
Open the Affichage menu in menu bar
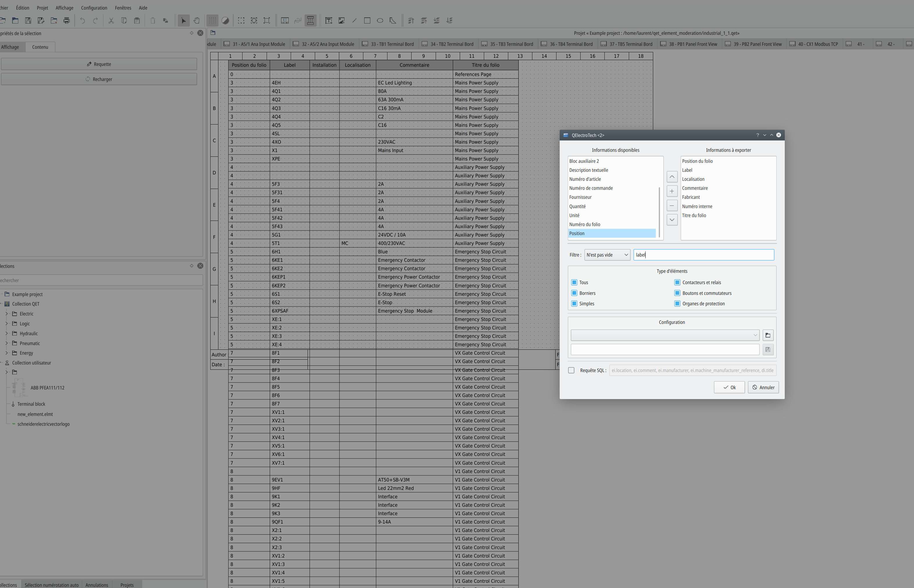pyautogui.click(x=64, y=8)
